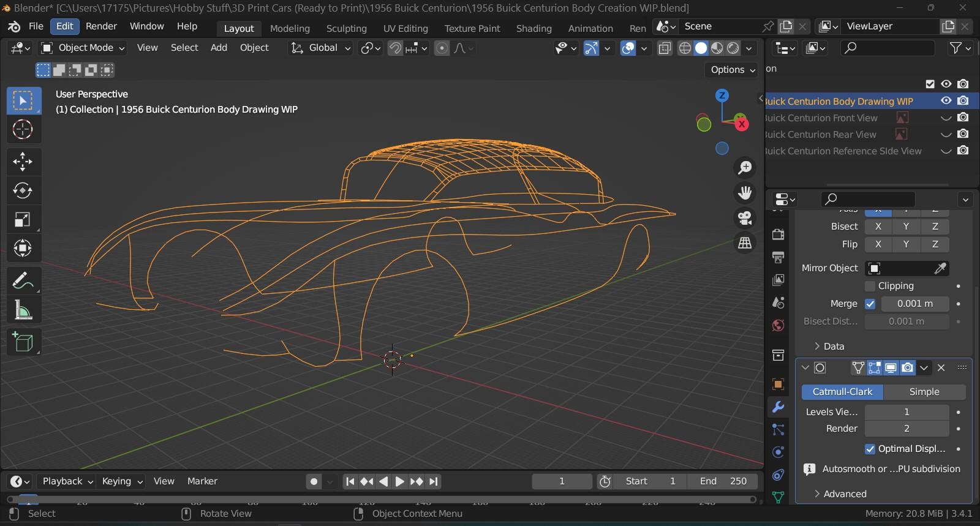The height and width of the screenshot is (526, 980).
Task: Click Flip Y axis button
Action: tap(906, 244)
